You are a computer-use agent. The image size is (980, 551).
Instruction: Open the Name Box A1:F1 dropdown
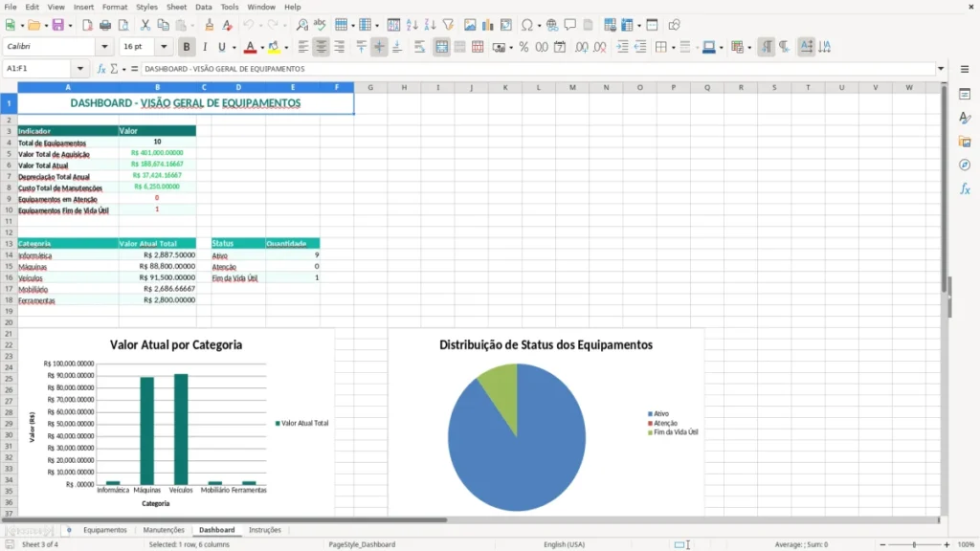(x=80, y=69)
